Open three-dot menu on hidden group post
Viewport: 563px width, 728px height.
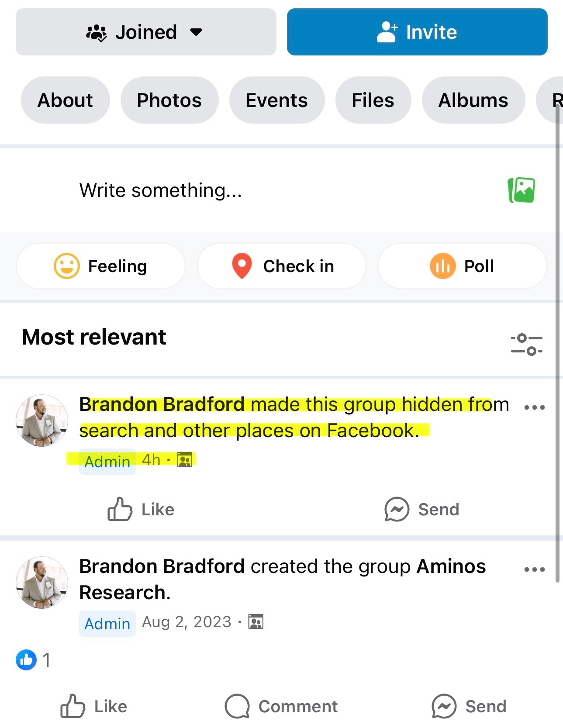pyautogui.click(x=534, y=407)
